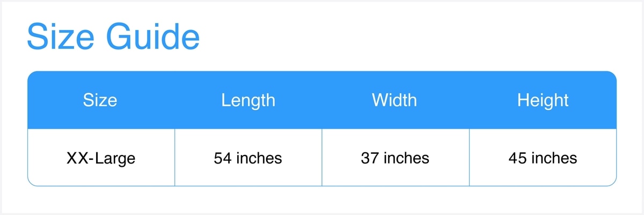Click the word Guide in the title
The height and width of the screenshot is (215, 644).
[152, 38]
